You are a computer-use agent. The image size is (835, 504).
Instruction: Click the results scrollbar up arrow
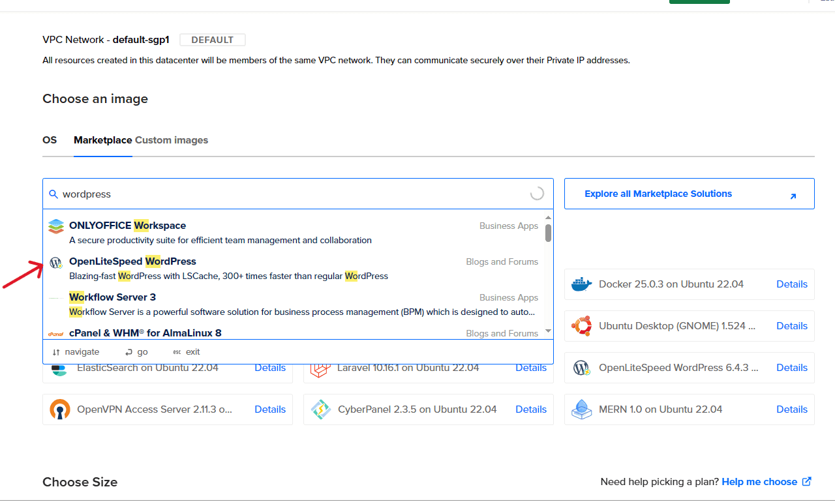point(548,218)
